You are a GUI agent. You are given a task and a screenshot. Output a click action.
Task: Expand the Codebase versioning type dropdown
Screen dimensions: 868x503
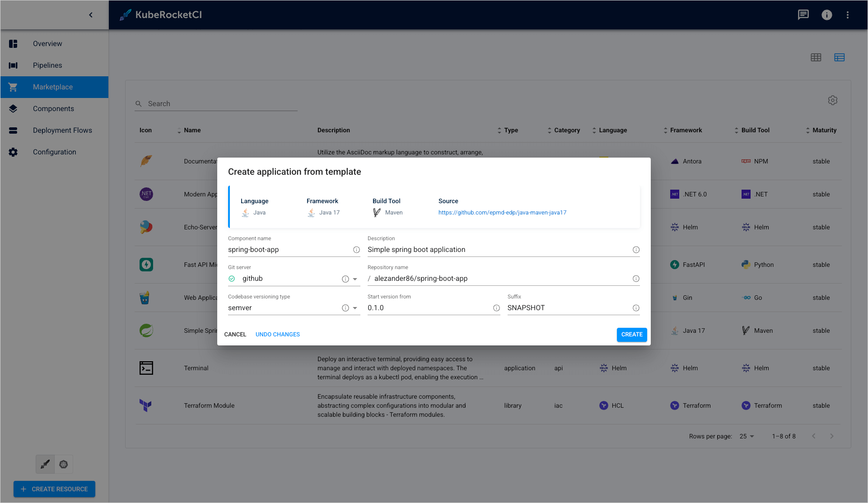tap(355, 307)
